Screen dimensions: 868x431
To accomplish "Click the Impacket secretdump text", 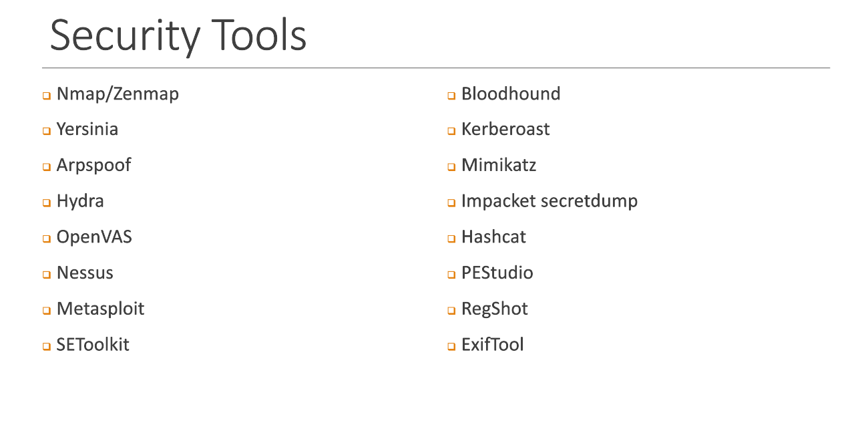I will click(550, 201).
